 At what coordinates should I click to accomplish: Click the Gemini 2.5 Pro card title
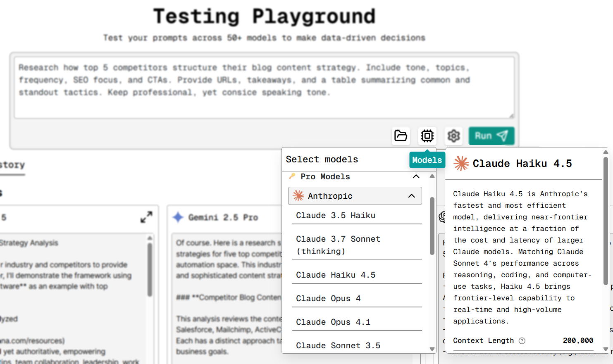tap(223, 217)
